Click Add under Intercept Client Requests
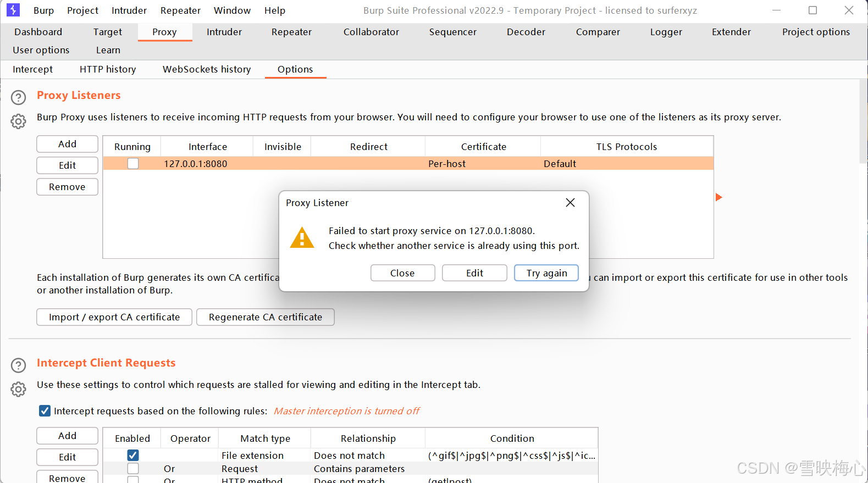Viewport: 868px width, 483px height. point(67,436)
